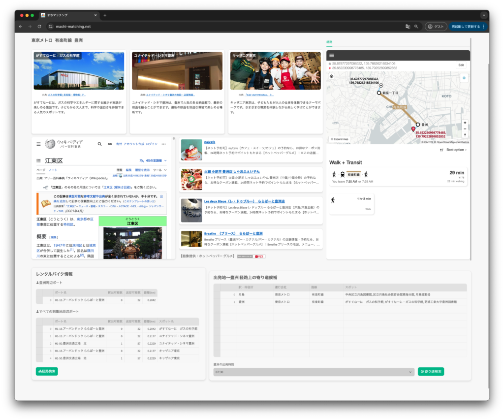Open the route panel hamburger menu
Image resolution: width=504 pixels, height=420 pixels.
(332, 55)
